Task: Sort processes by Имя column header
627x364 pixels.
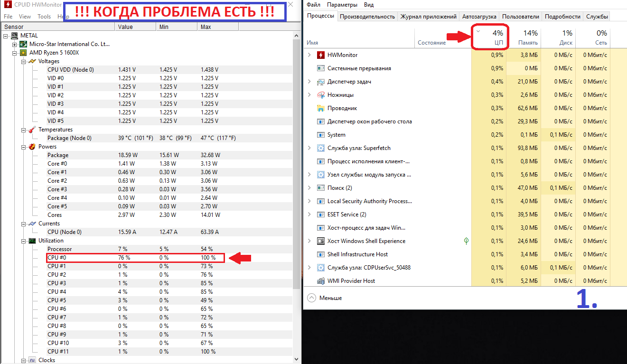Action: [359, 37]
